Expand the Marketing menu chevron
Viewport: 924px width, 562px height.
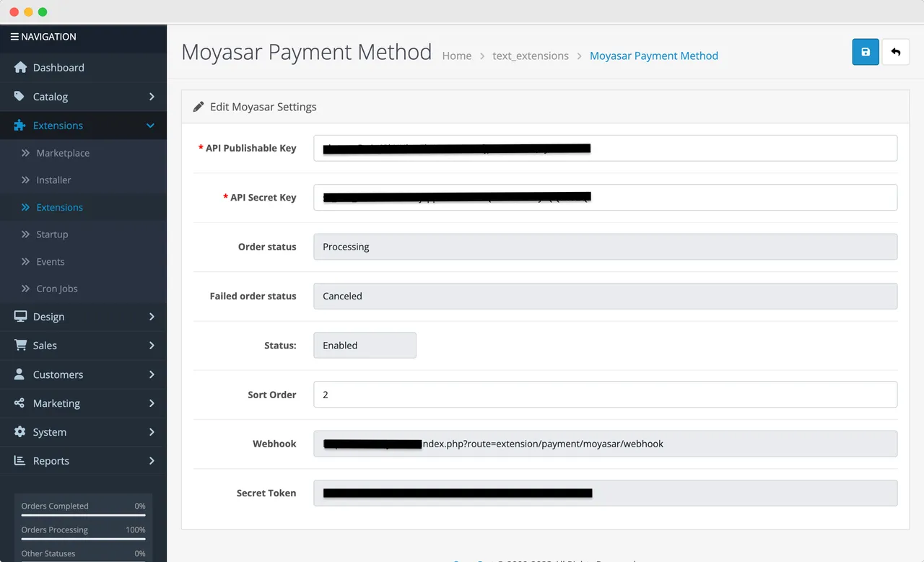(x=152, y=403)
